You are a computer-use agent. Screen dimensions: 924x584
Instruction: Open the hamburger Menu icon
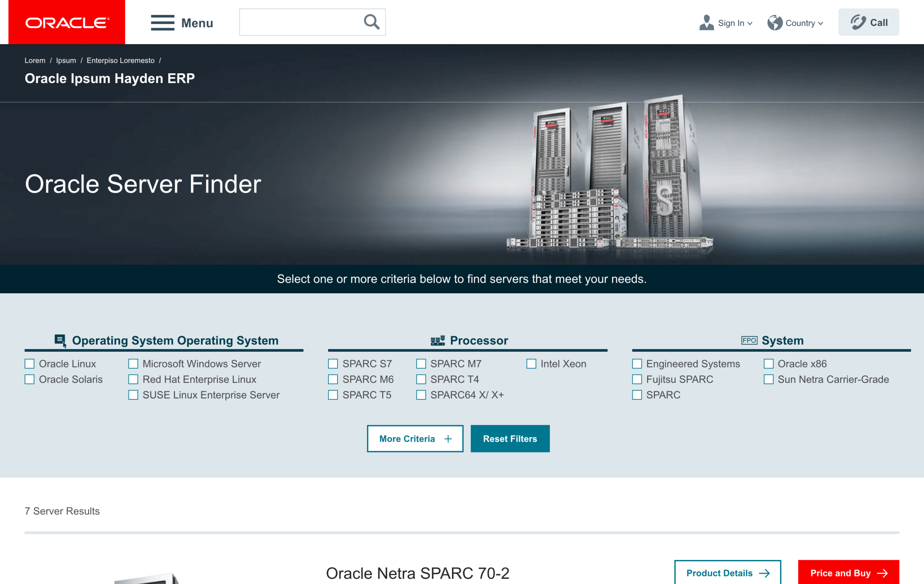click(x=163, y=23)
